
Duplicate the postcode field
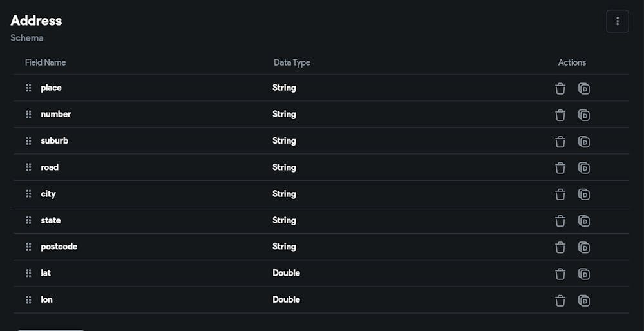[584, 247]
